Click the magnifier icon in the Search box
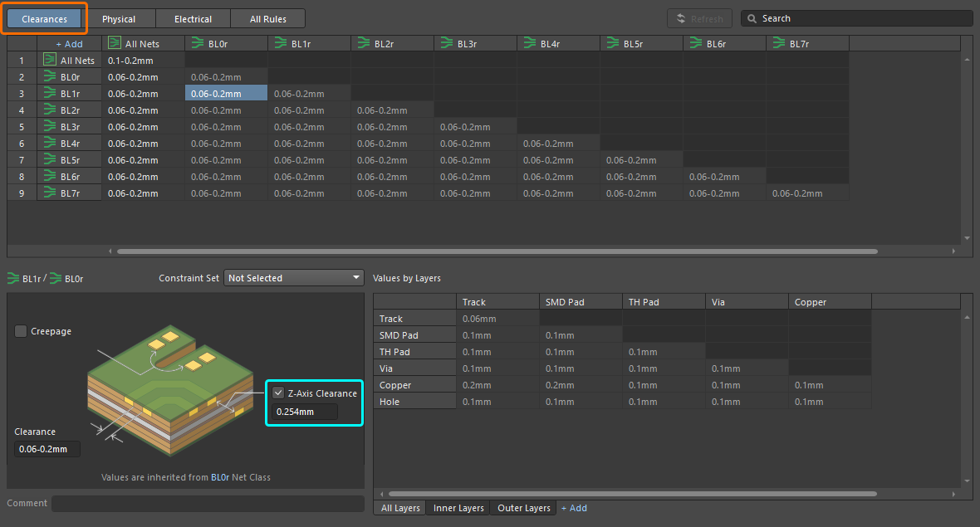 pos(751,18)
